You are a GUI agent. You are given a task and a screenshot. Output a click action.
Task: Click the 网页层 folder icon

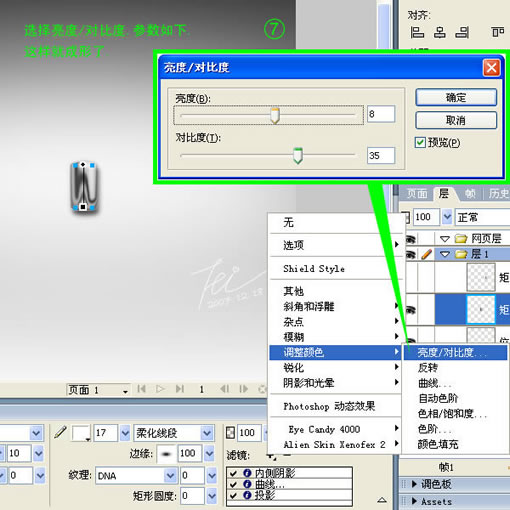click(x=461, y=238)
